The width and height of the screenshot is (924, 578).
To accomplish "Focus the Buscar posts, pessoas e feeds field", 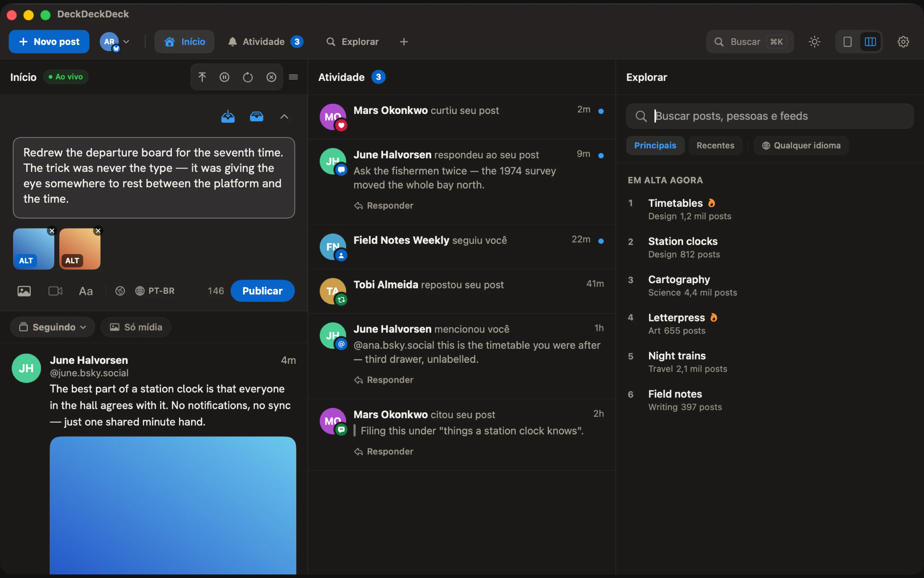I will pos(770,116).
